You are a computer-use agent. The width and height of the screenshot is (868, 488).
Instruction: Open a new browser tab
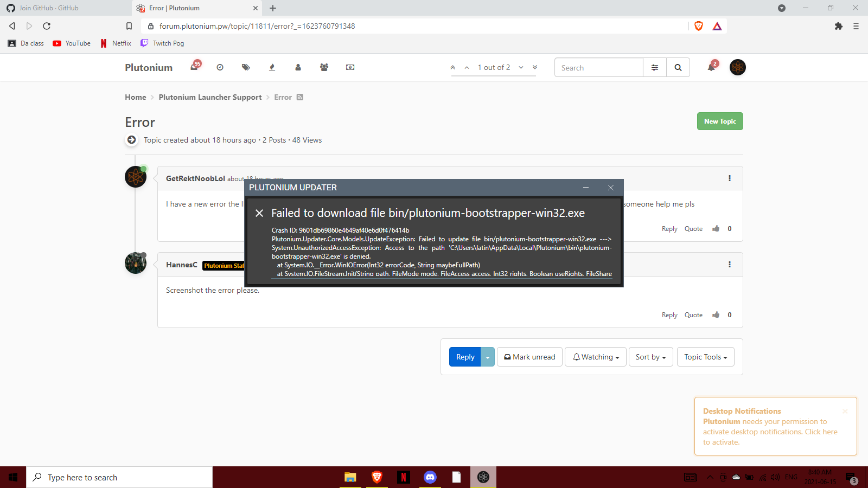point(273,8)
